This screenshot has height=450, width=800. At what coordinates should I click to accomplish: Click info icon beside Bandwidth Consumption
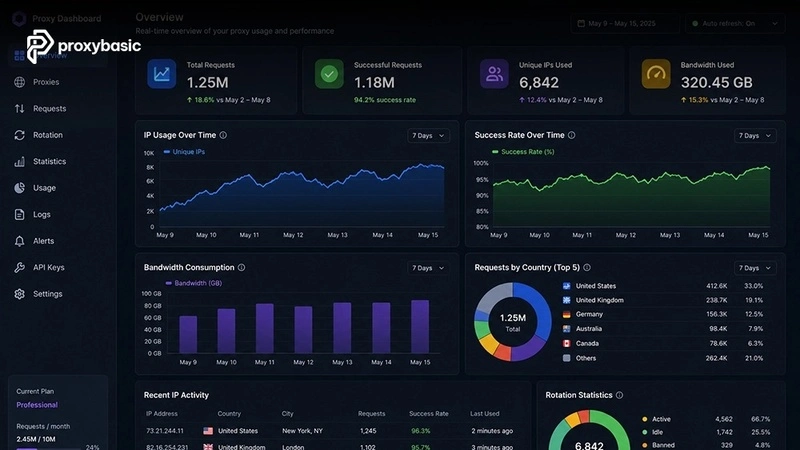(241, 267)
